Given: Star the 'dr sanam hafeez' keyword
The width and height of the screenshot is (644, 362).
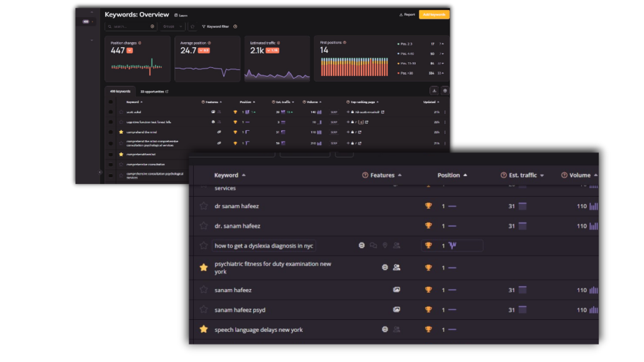Looking at the screenshot, I should point(203,206).
